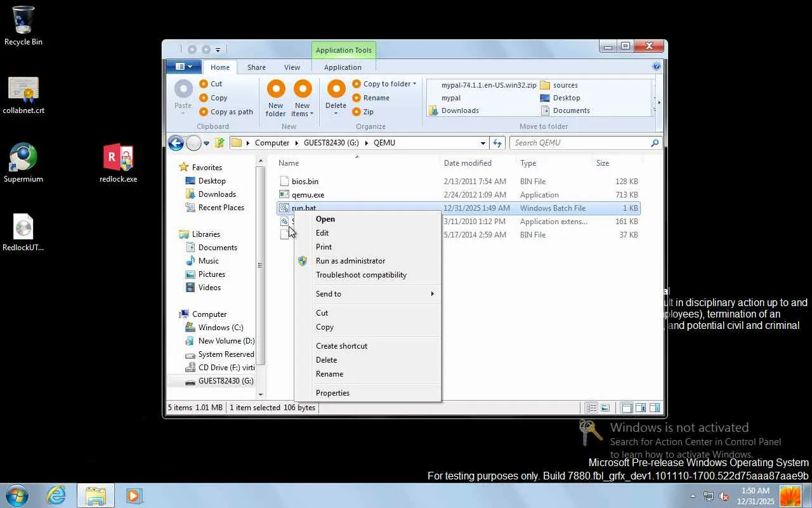812x508 pixels.
Task: Click the Zip icon in Organize group
Action: click(x=357, y=112)
